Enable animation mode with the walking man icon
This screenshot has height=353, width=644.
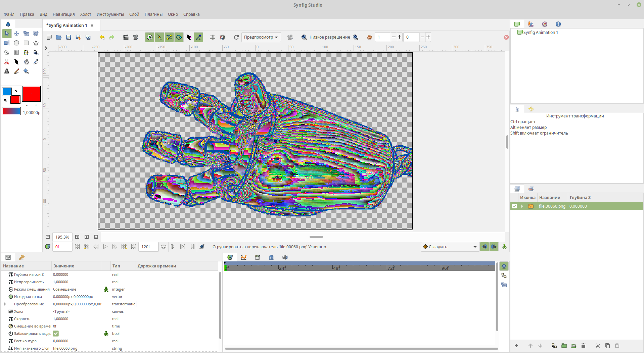coord(505,247)
